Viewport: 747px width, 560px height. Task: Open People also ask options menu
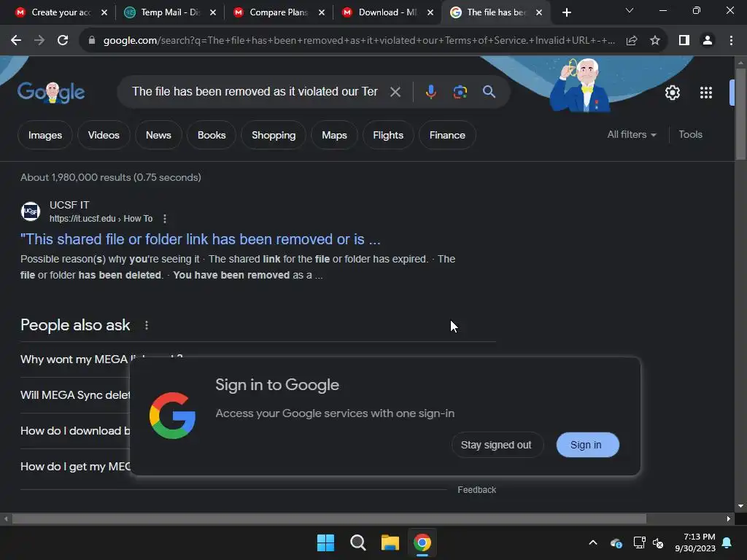pyautogui.click(x=146, y=325)
